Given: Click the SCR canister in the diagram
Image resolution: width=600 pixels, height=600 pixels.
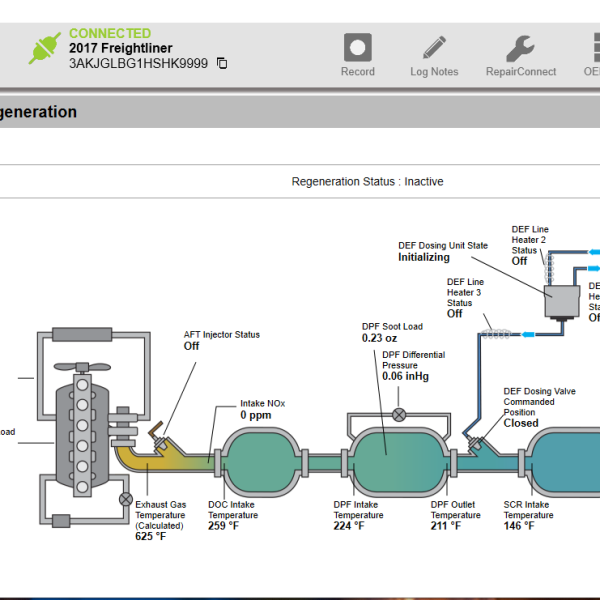Looking at the screenshot, I should (x=560, y=460).
